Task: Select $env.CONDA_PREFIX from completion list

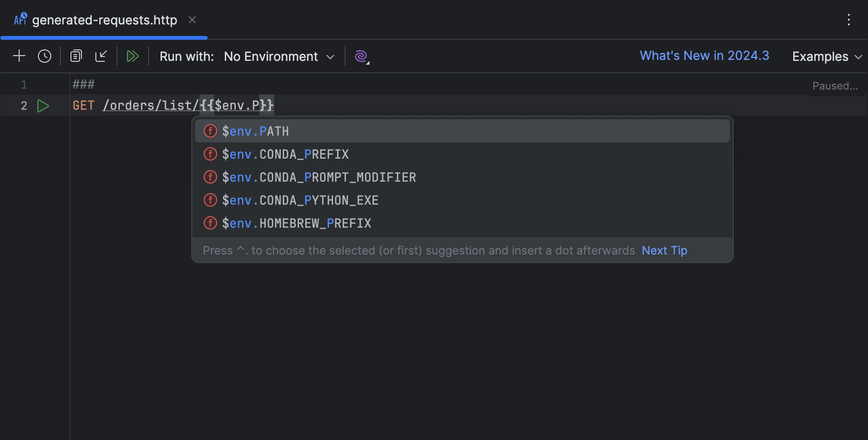Action: point(285,154)
